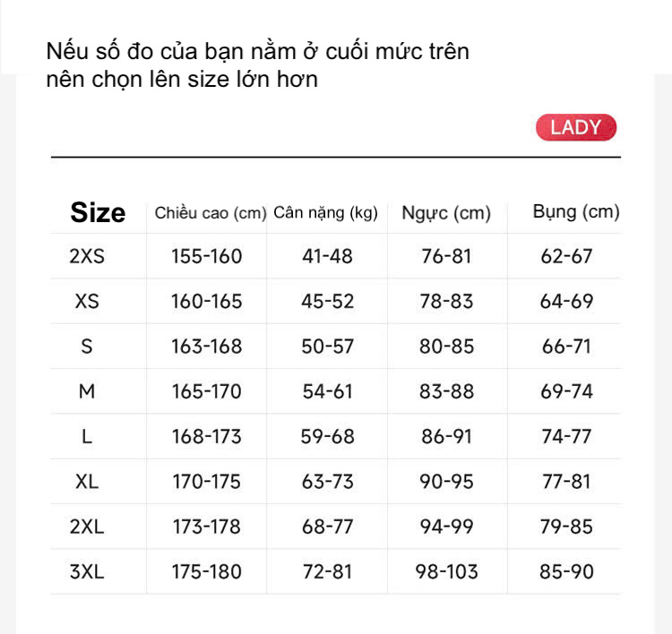Click the Chiều cao (cm) column header

[211, 213]
